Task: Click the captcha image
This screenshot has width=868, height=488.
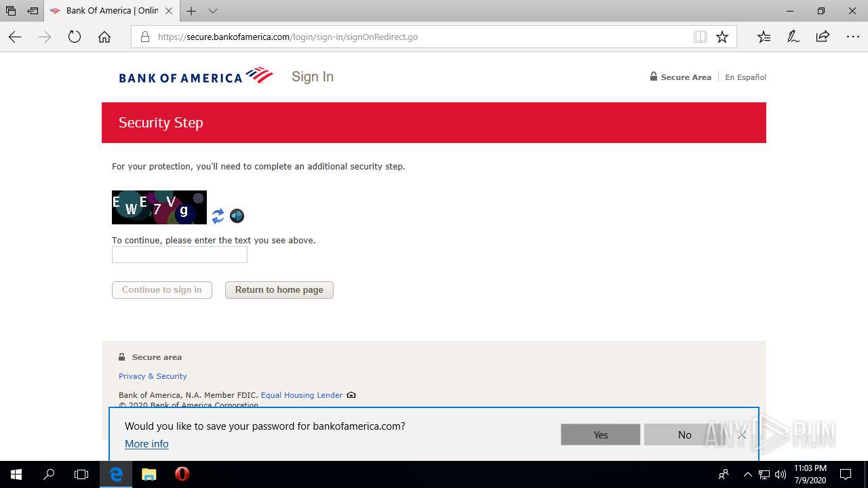Action: click(159, 207)
